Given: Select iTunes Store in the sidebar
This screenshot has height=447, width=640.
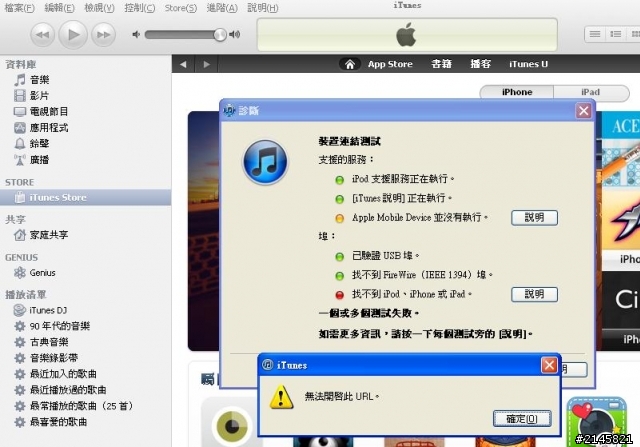Looking at the screenshot, I should [85, 198].
